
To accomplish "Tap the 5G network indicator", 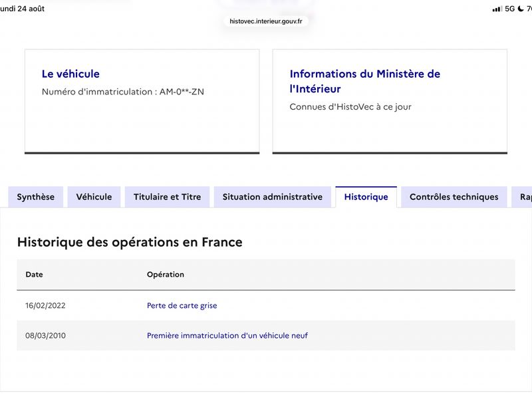I will (x=509, y=9).
